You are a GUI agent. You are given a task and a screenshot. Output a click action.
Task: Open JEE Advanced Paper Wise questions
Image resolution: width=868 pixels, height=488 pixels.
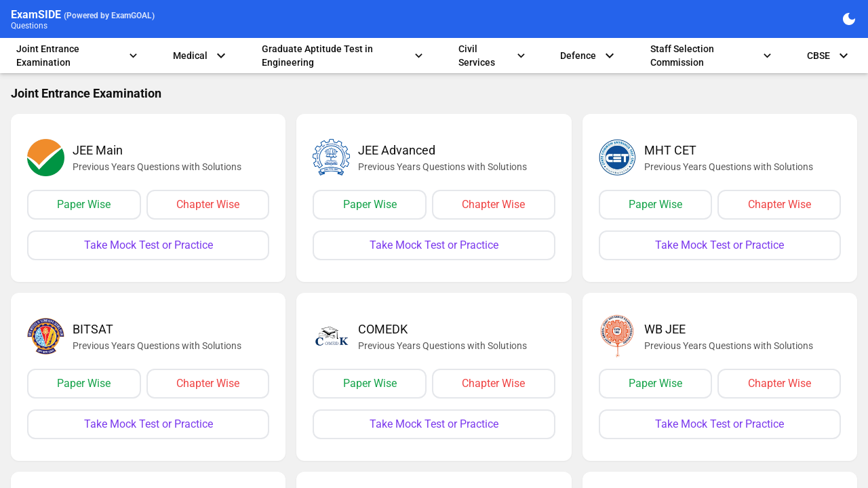tap(370, 205)
